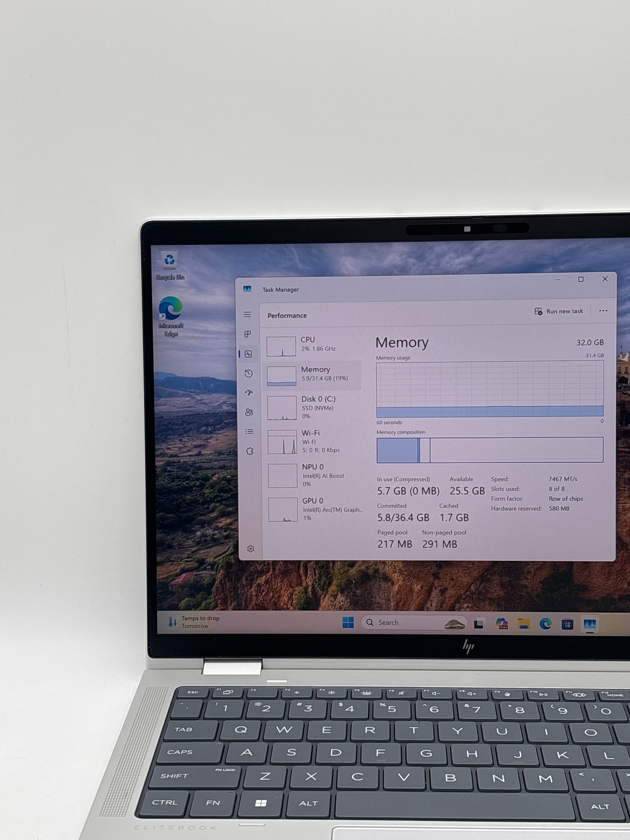630x840 pixels.
Task: Click the Memory composition bar
Action: pos(490,450)
